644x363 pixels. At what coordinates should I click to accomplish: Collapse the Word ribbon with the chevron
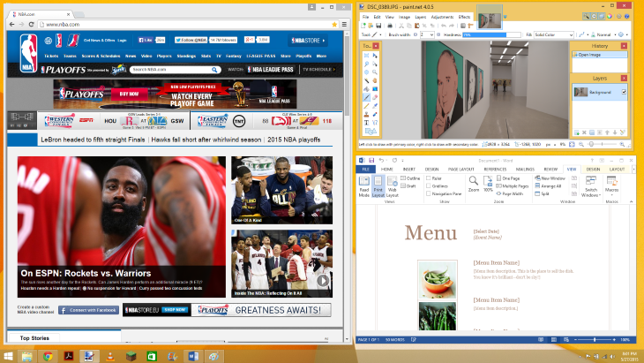(632, 201)
